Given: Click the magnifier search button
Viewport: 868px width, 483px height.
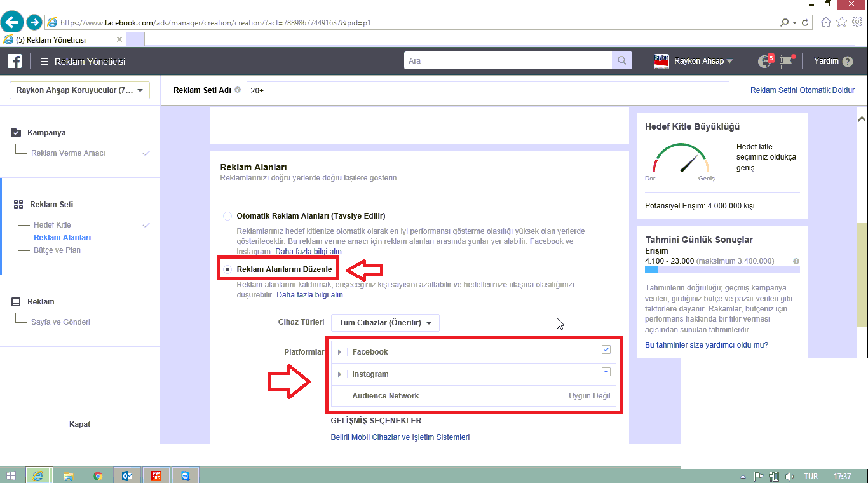Looking at the screenshot, I should coord(621,61).
